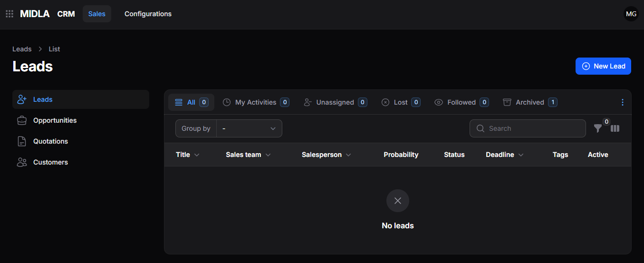This screenshot has width=644, height=263.
Task: Click the MIDLA logo
Action: pyautogui.click(x=35, y=14)
